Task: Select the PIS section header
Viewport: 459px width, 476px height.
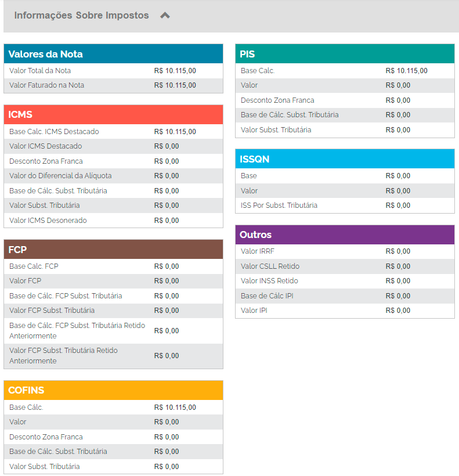Action: pyautogui.click(x=345, y=54)
